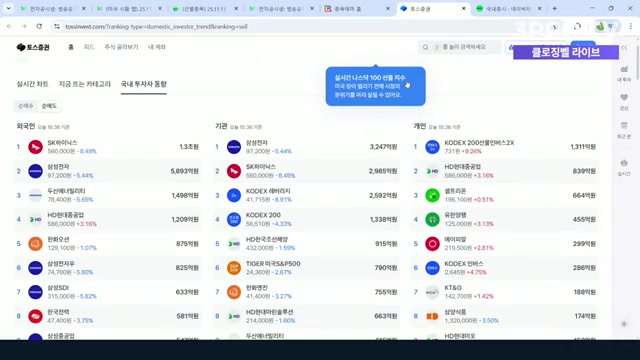Focus the stock search input field

(x=460, y=47)
